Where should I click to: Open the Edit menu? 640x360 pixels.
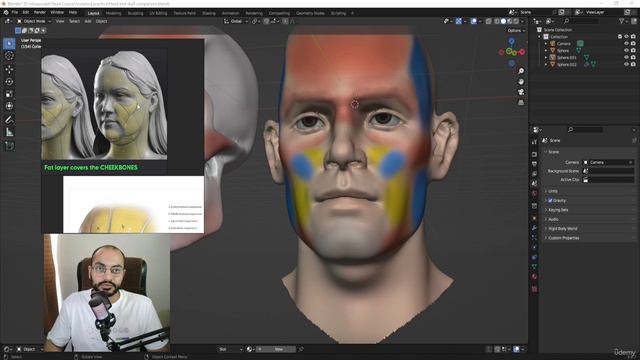tap(26, 13)
